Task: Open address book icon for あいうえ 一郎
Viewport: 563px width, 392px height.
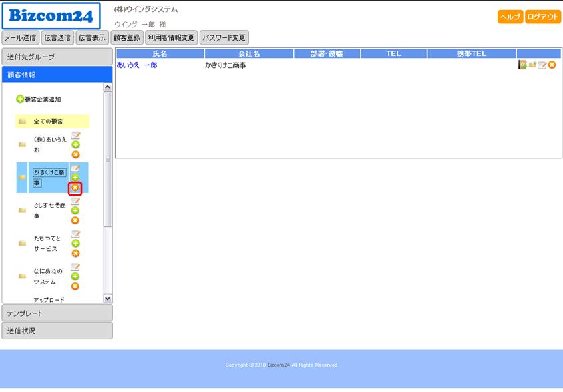Action: pos(522,65)
